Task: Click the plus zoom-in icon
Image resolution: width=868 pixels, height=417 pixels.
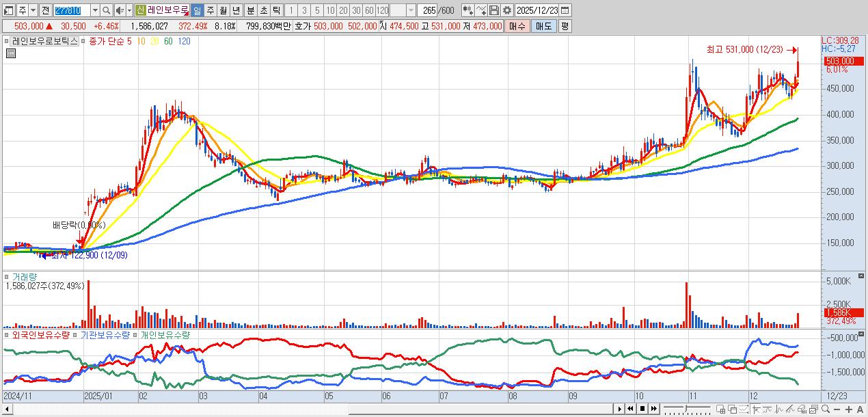Action: pyautogui.click(x=848, y=409)
